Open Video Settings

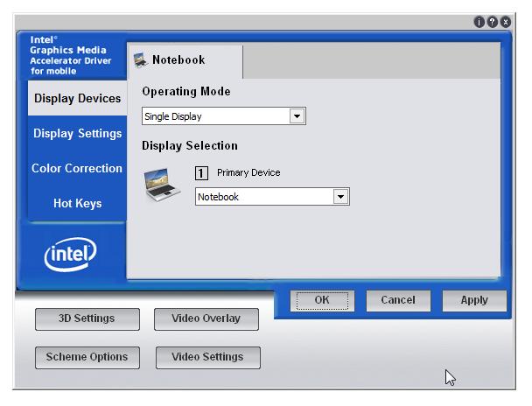(x=208, y=358)
